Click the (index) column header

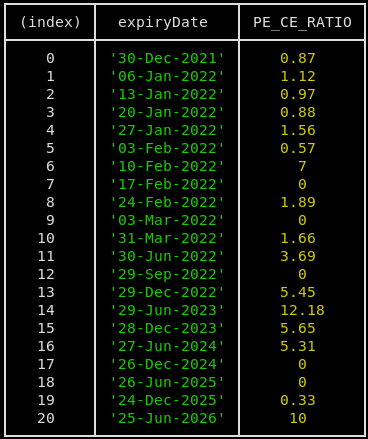(50, 23)
